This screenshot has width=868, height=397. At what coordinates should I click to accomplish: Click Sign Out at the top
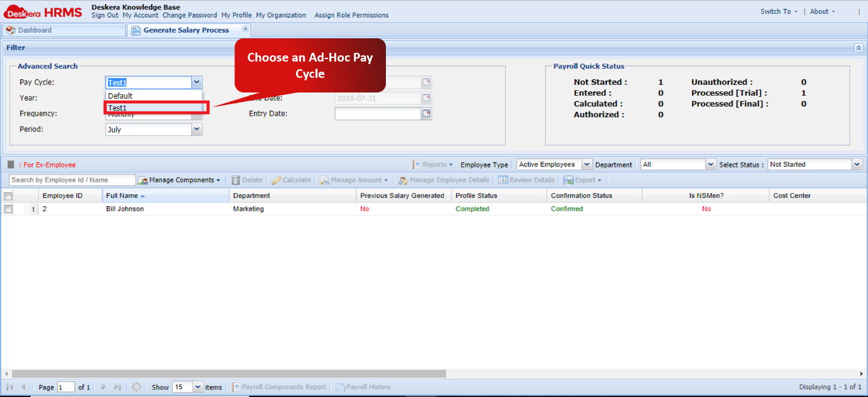point(106,15)
